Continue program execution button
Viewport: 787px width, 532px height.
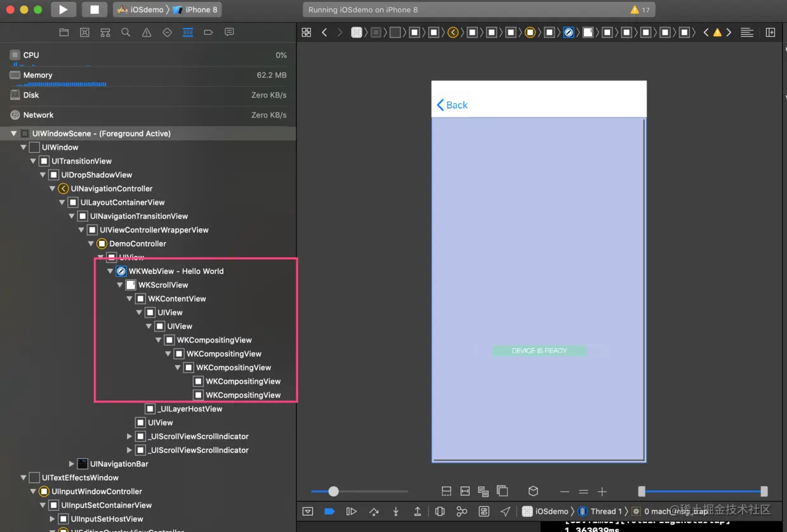(x=351, y=511)
